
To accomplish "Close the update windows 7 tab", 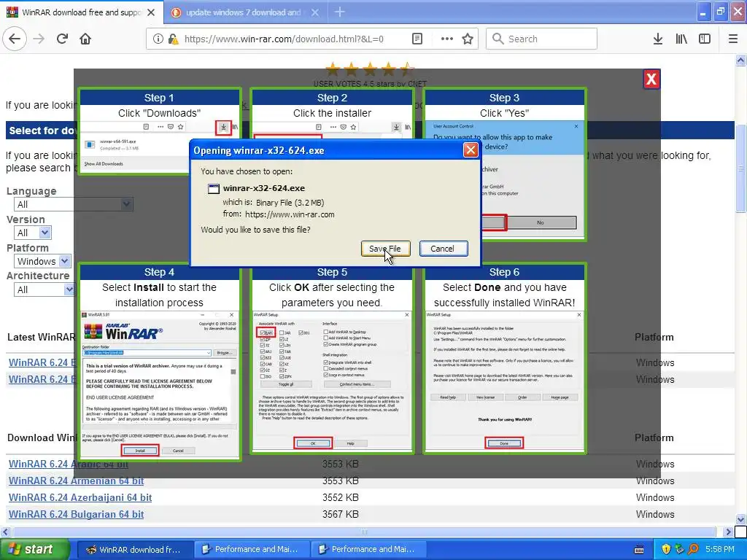I will point(315,12).
